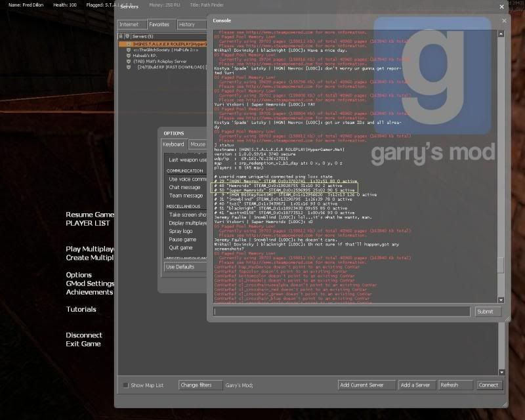Screen dimensions: 525x420
Task: Click the secure-shield column header icon
Action: coord(127,36)
